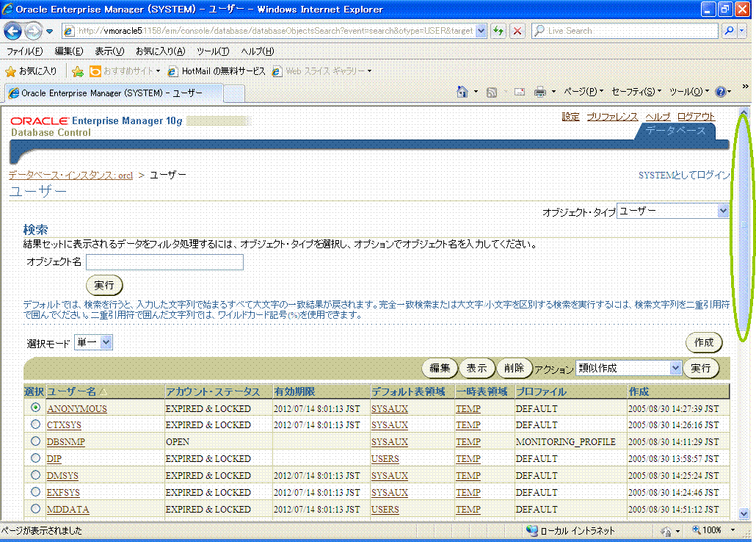Screen dimensions: 756x542
Task: Open the 表示(V) menu
Action: tap(109, 51)
